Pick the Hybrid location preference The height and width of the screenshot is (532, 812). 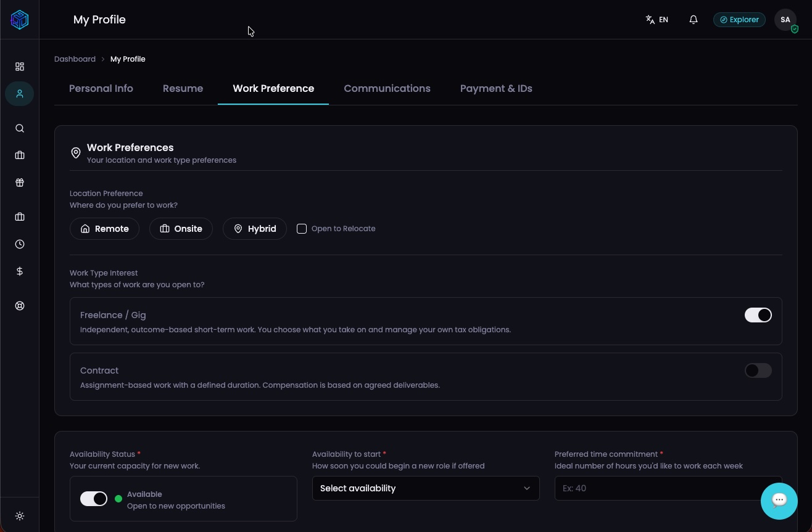(255, 229)
